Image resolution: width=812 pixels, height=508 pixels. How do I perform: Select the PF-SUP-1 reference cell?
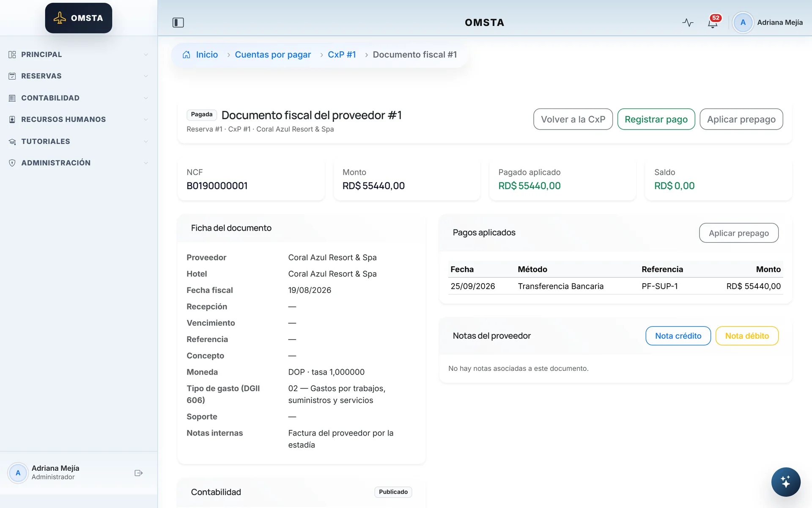[659, 286]
